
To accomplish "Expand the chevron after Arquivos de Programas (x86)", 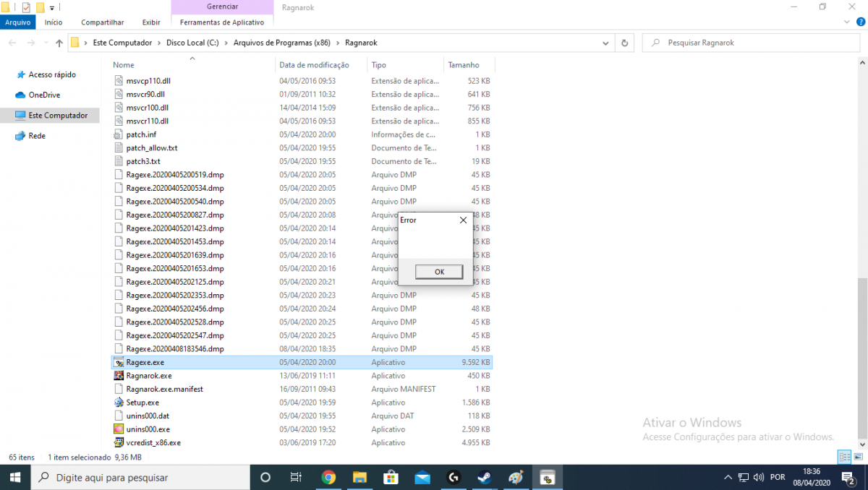I will point(338,43).
